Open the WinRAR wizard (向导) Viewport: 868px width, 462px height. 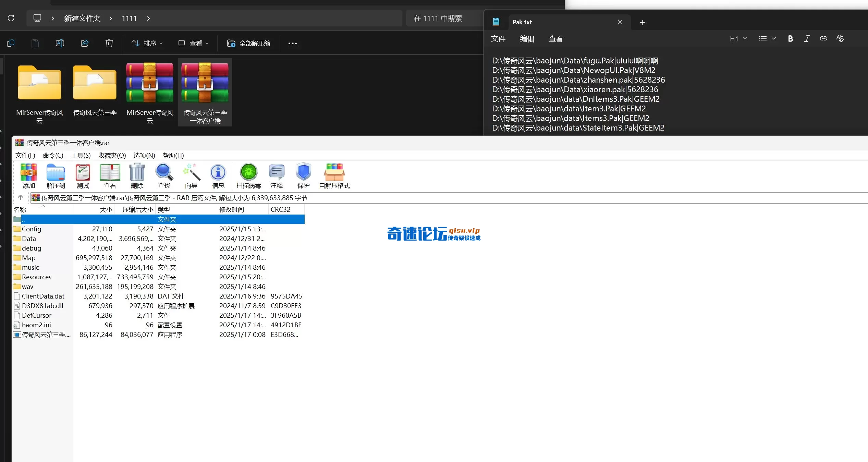click(x=191, y=176)
